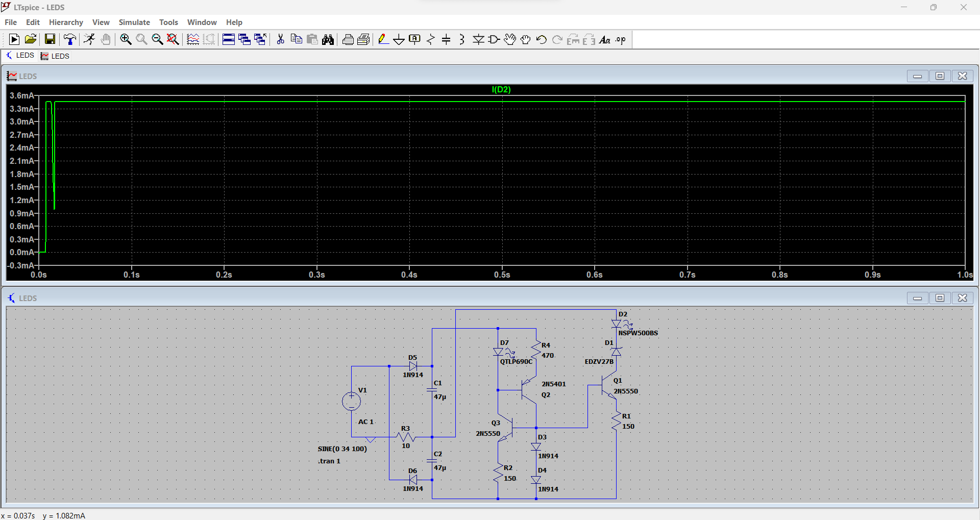Open the Hierarchy menu
This screenshot has width=980, height=520.
(66, 22)
